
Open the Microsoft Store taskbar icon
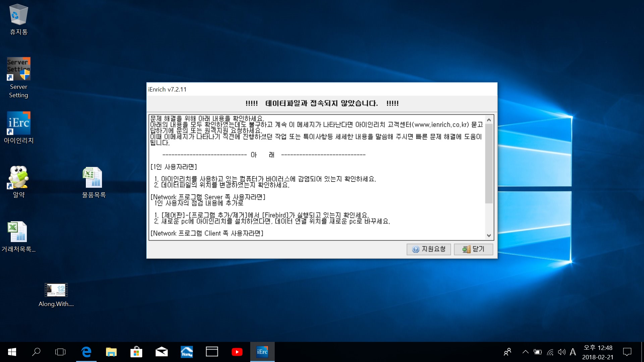[136, 352]
